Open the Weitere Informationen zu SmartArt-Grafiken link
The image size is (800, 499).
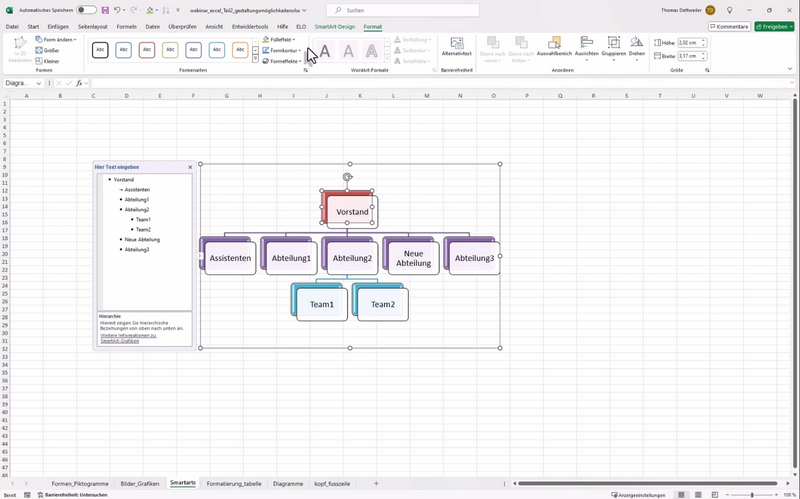point(129,338)
